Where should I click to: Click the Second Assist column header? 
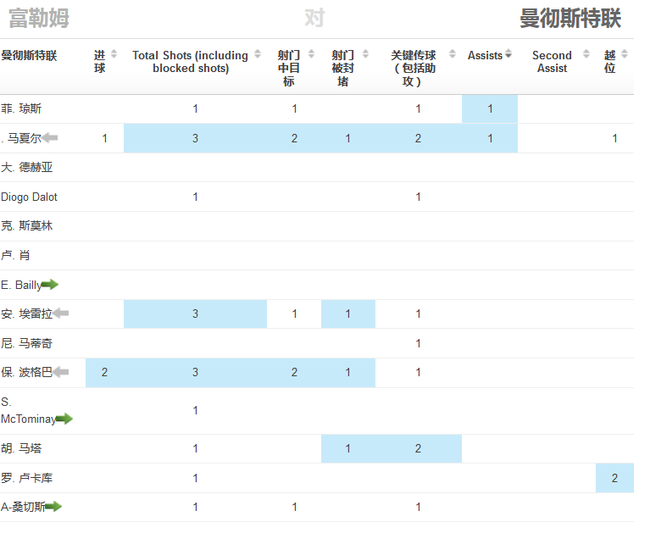pos(552,61)
